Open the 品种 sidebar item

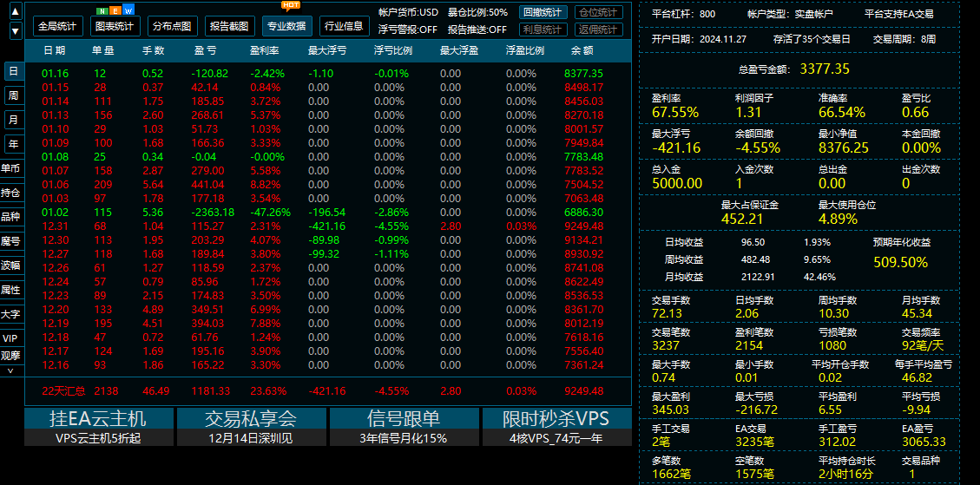point(10,217)
